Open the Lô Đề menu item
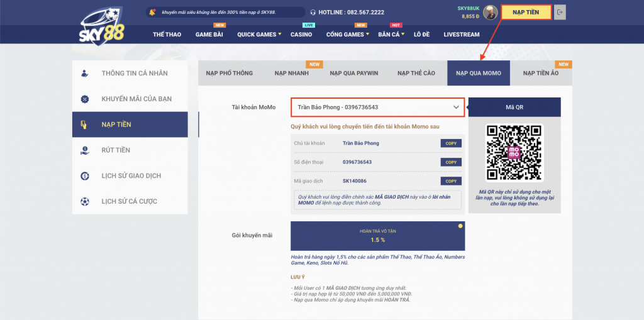The width and height of the screenshot is (644, 320). [422, 35]
